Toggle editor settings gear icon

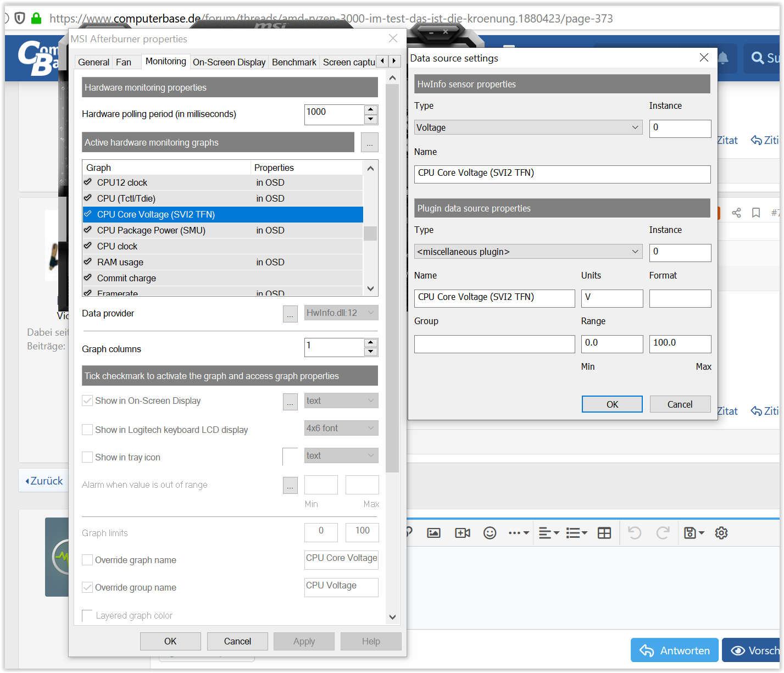(721, 533)
